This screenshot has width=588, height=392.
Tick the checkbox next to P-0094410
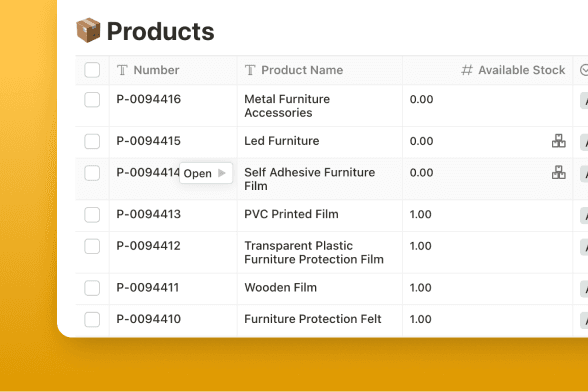[92, 320]
